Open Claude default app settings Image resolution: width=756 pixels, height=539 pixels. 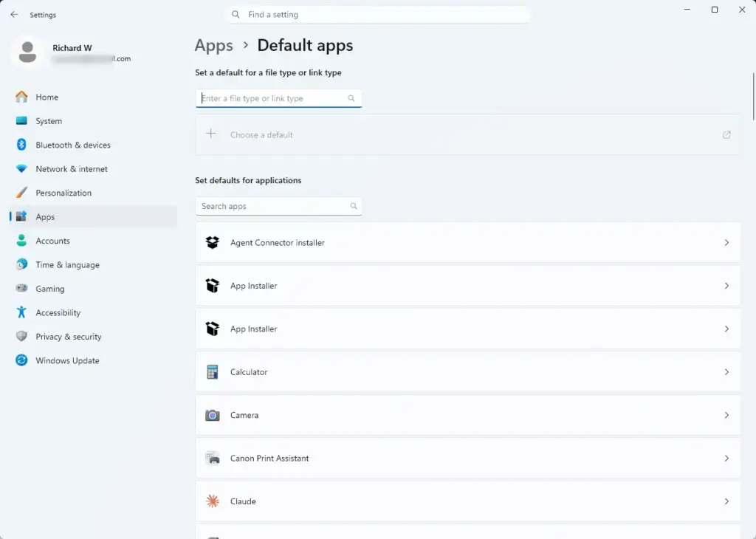467,501
